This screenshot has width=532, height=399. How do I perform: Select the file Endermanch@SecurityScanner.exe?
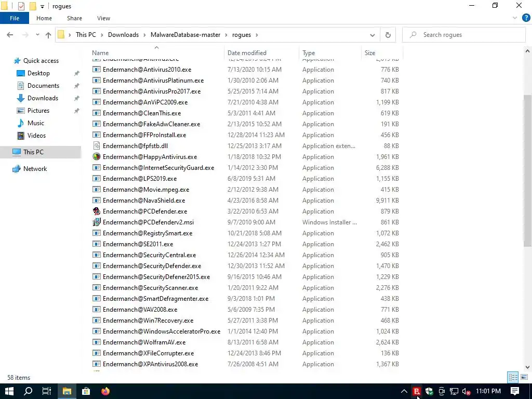click(150, 288)
